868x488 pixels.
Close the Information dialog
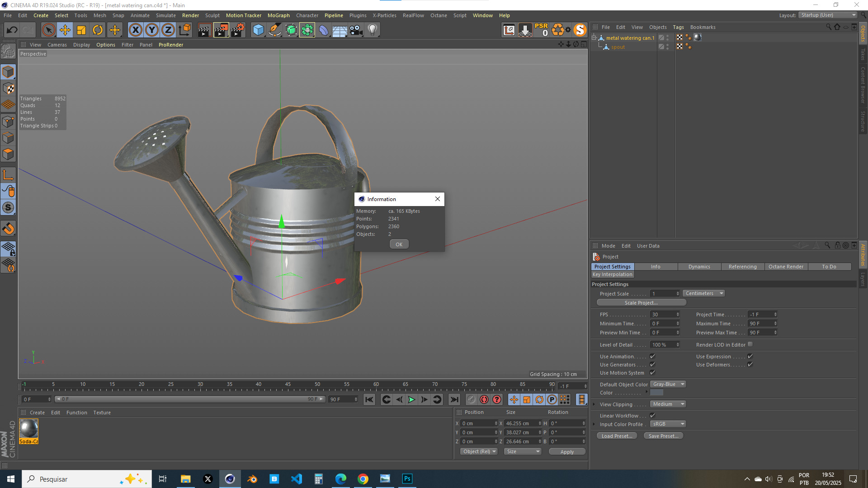pyautogui.click(x=437, y=199)
